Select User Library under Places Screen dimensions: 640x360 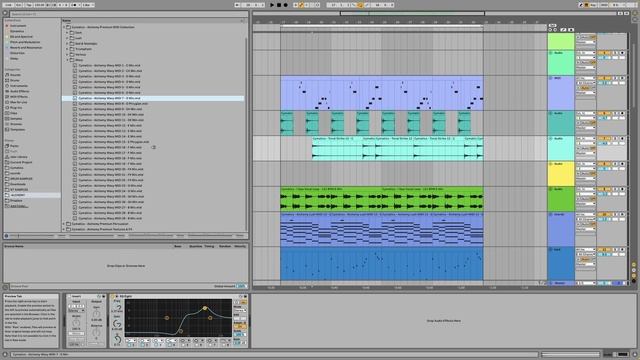(x=18, y=157)
